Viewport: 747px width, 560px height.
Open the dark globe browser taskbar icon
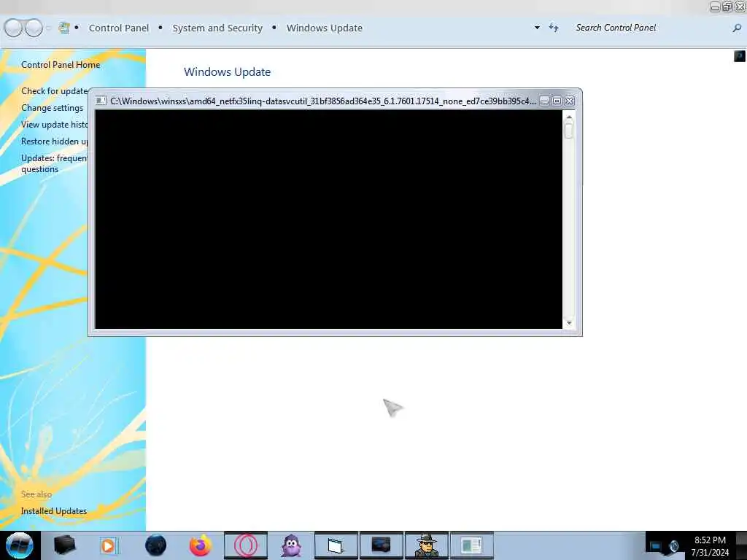(155, 545)
